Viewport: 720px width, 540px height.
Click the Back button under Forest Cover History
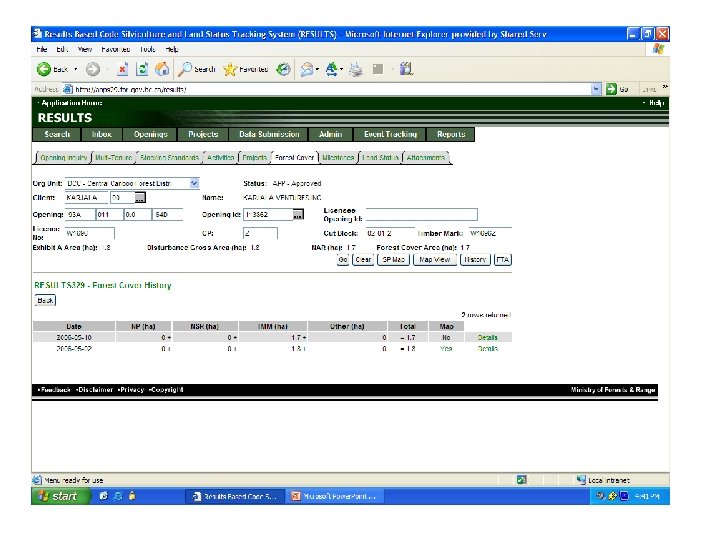45,300
